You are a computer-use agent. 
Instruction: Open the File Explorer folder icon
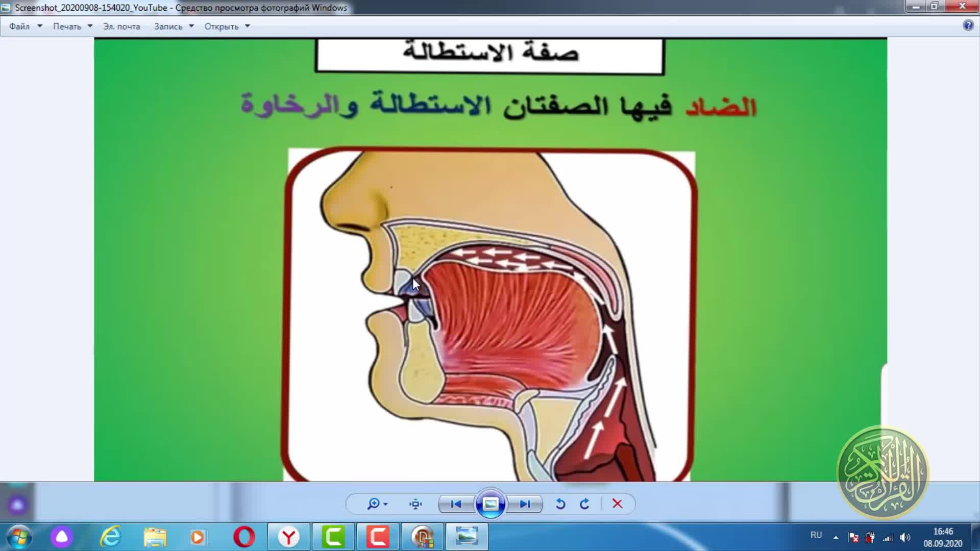155,537
